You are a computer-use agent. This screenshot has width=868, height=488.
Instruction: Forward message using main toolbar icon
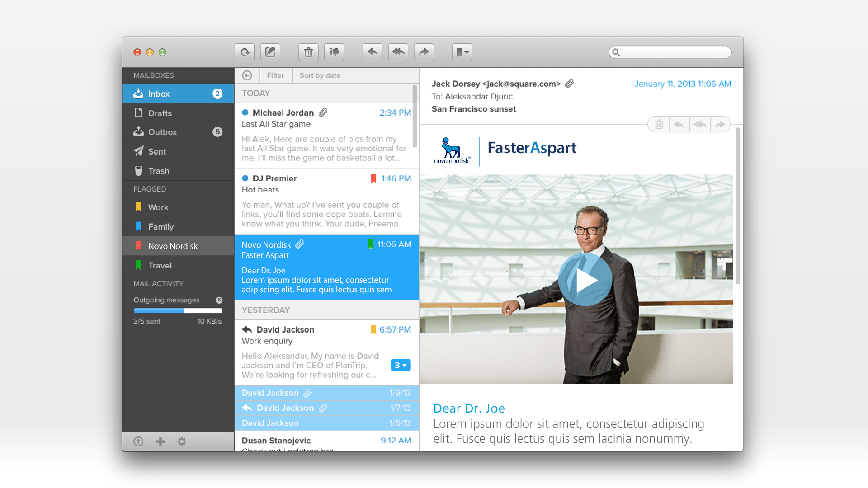coord(424,52)
